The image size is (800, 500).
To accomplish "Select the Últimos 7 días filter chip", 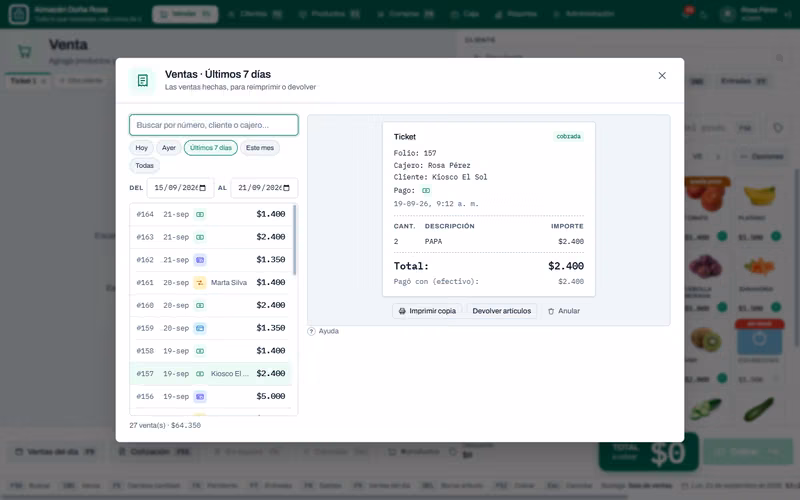I will 211,148.
